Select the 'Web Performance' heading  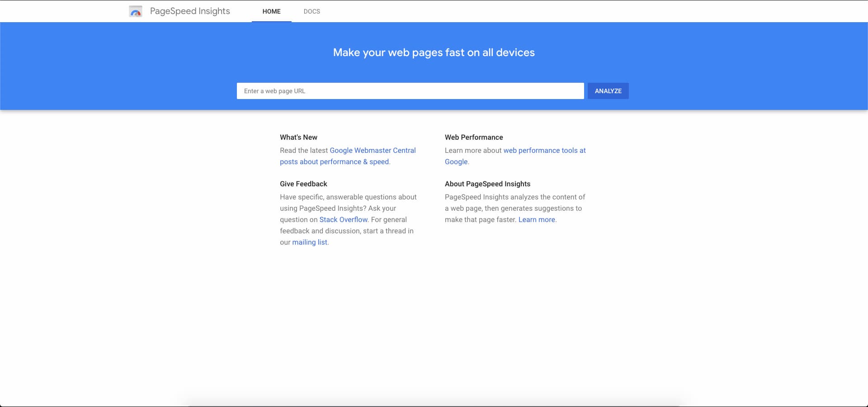[x=474, y=137]
